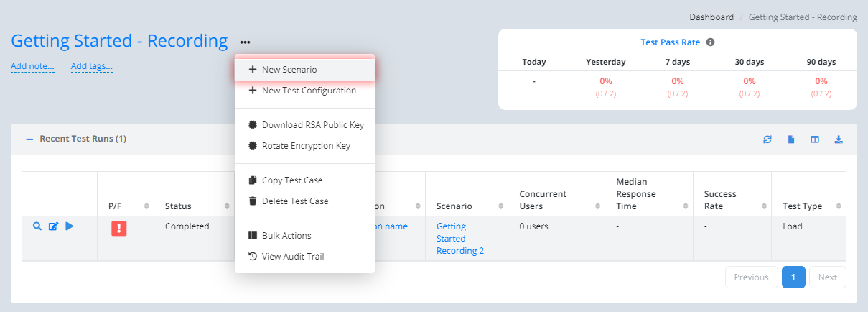This screenshot has height=312, width=868.
Task: Click the Add tags... link
Action: pyautogui.click(x=92, y=67)
